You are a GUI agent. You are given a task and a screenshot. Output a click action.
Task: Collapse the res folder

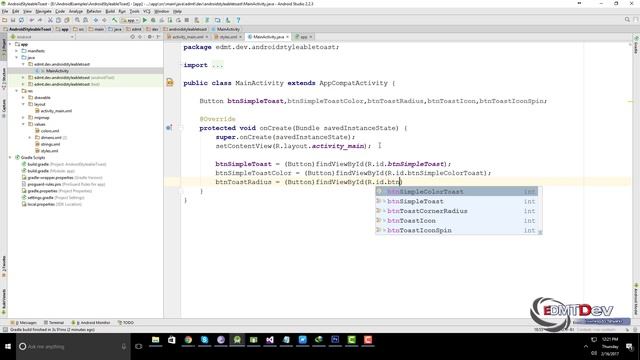(17, 91)
